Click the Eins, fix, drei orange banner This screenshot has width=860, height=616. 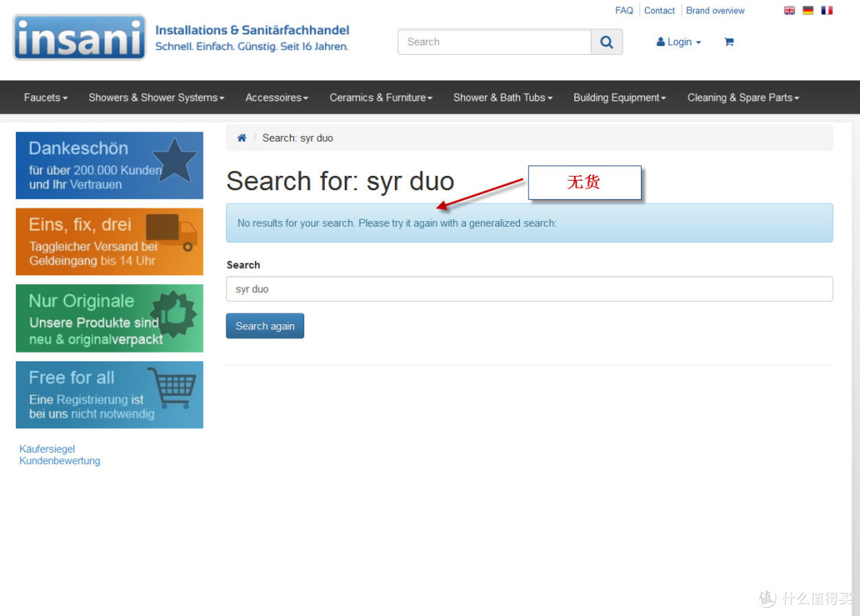[109, 242]
